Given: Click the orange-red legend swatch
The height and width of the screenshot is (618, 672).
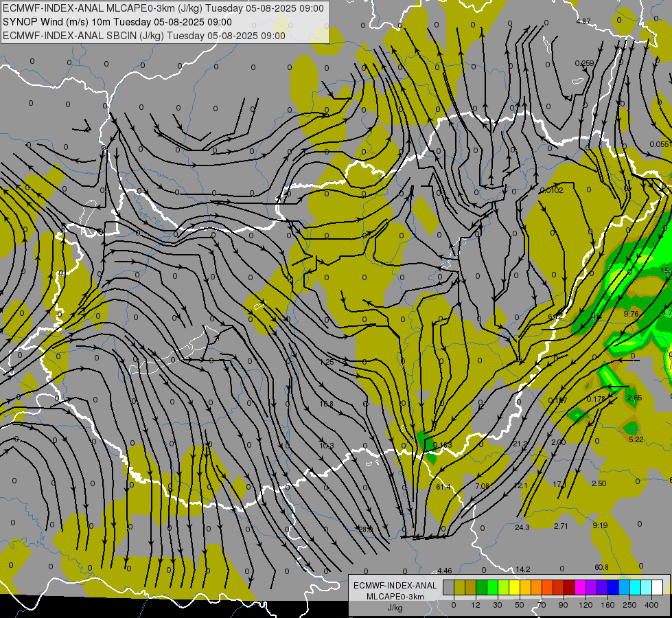Looking at the screenshot, I should [548, 587].
